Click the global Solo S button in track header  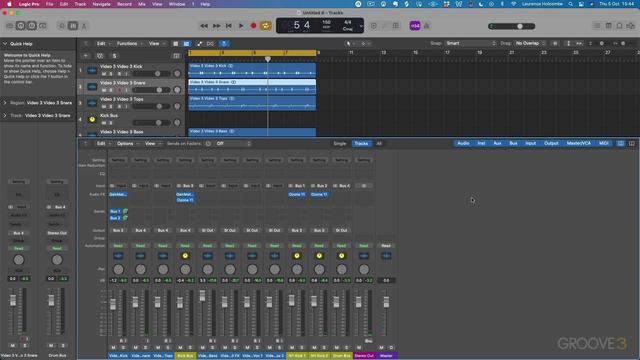pyautogui.click(x=114, y=56)
